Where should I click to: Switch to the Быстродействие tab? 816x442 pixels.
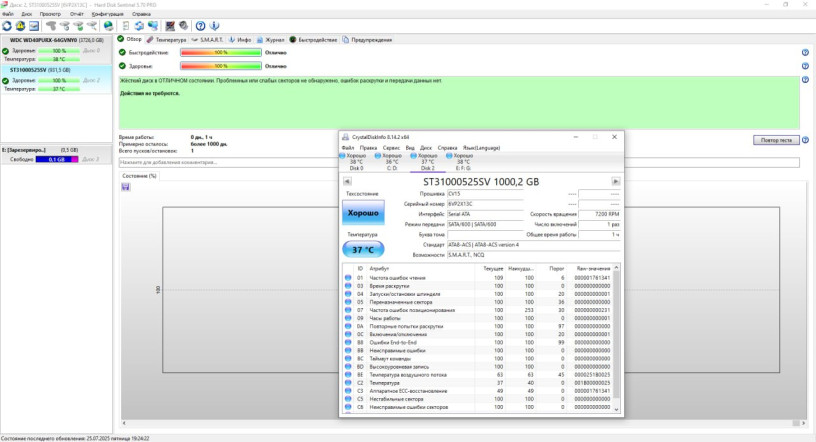(313, 40)
